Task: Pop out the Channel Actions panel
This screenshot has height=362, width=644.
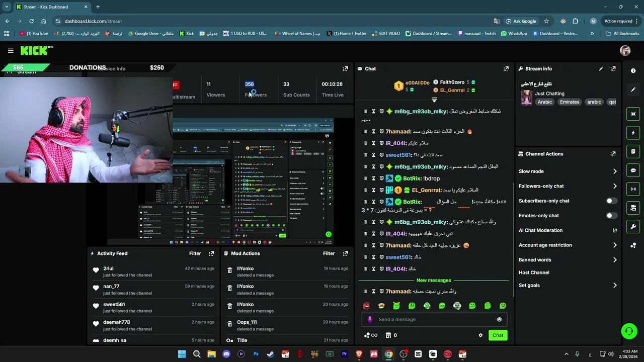Action: 613,154
